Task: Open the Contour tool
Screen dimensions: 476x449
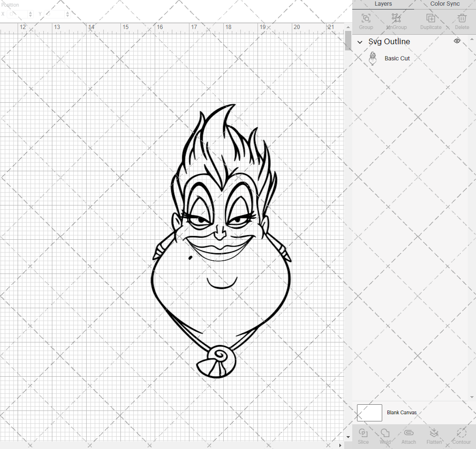Action: tap(460, 435)
